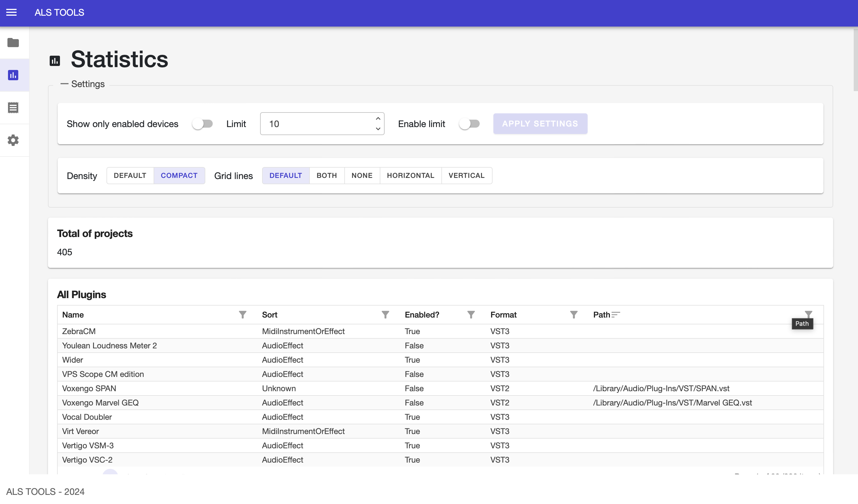Viewport: 858px width, 504px height.
Task: Click the Path column sort indicator
Action: click(x=616, y=315)
